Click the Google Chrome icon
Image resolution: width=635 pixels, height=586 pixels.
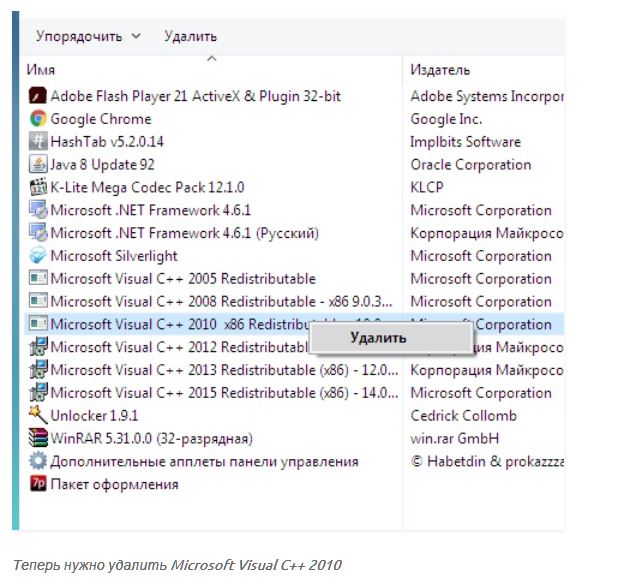38,119
